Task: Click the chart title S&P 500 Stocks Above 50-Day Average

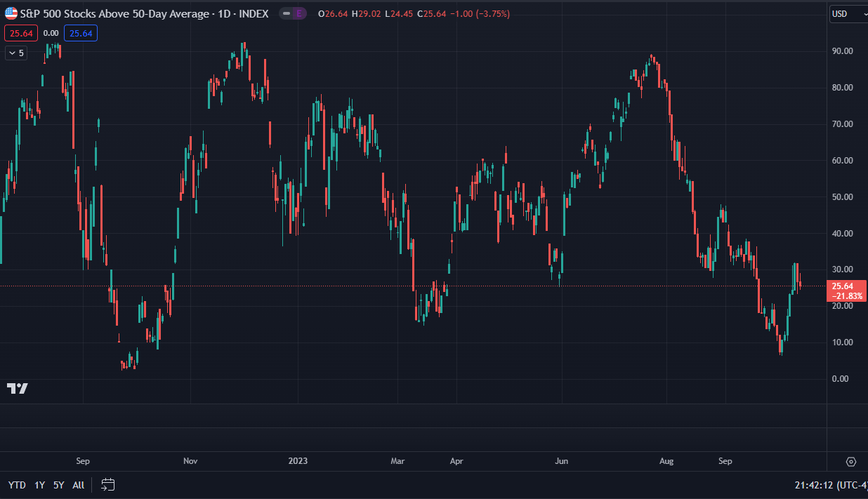Action: (114, 13)
